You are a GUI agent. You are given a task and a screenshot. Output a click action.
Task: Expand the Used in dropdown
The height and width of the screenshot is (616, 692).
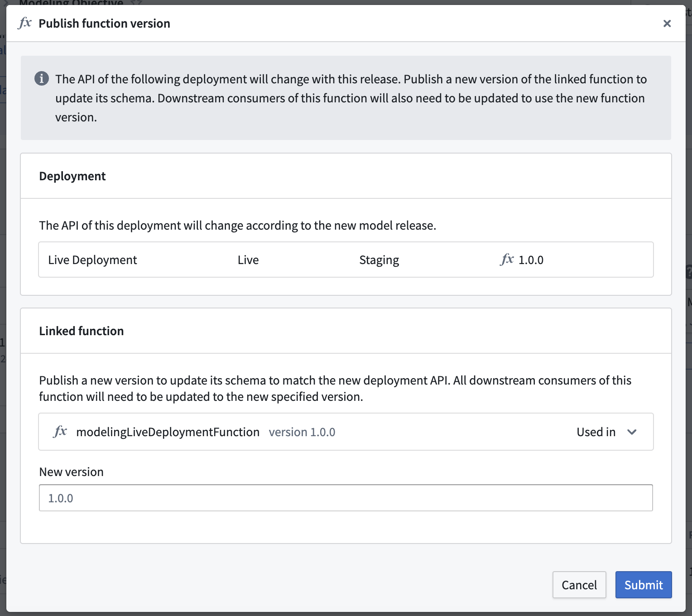(x=607, y=432)
